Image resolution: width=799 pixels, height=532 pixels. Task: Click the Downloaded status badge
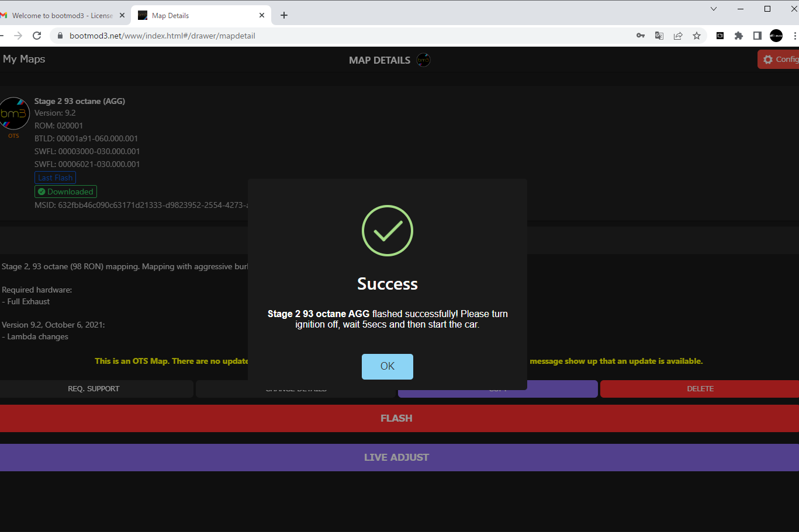[65, 192]
